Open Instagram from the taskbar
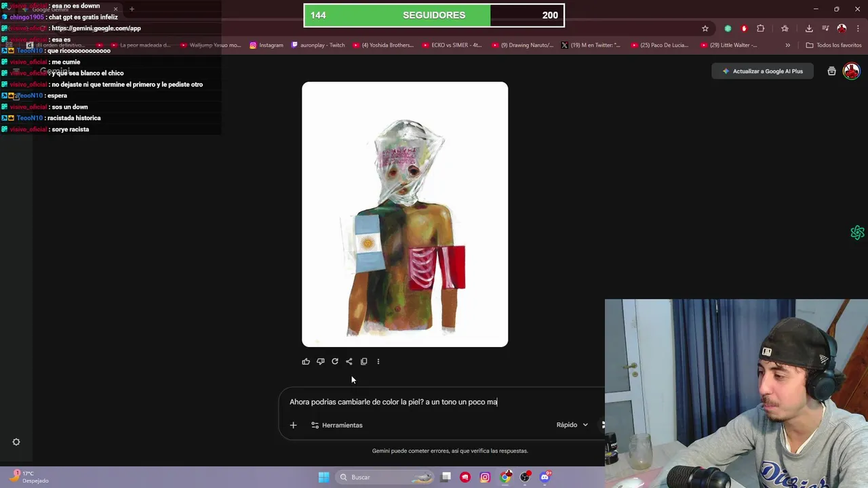The width and height of the screenshot is (868, 488). (485, 477)
